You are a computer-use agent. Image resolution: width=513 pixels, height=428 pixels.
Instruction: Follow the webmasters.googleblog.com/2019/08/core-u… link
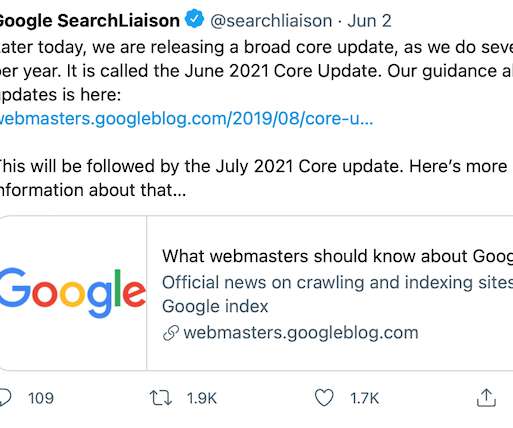[x=185, y=119]
